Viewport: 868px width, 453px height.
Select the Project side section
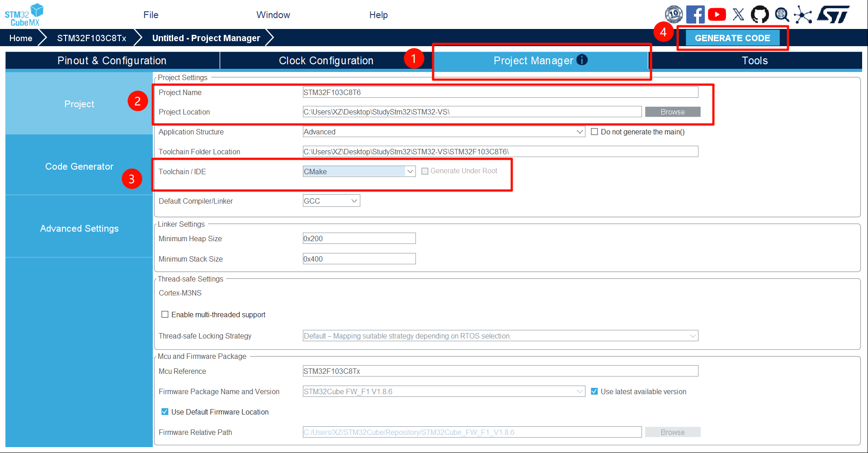click(79, 104)
